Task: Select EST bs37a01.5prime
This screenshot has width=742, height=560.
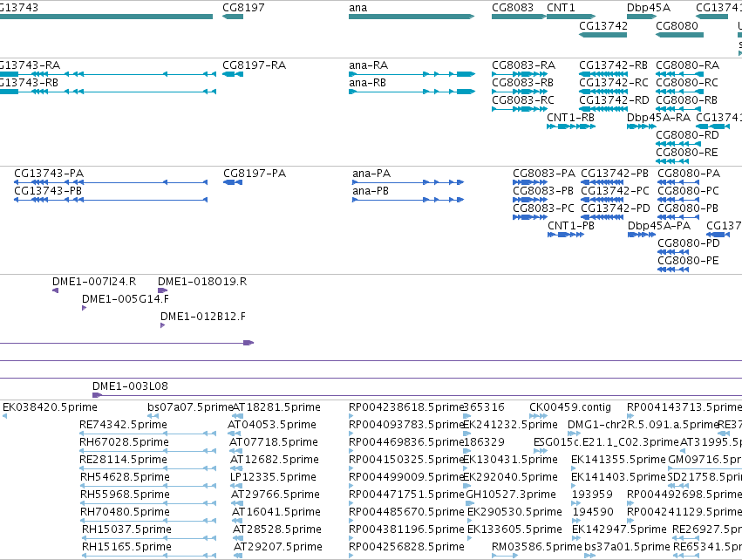Action: pos(590,556)
